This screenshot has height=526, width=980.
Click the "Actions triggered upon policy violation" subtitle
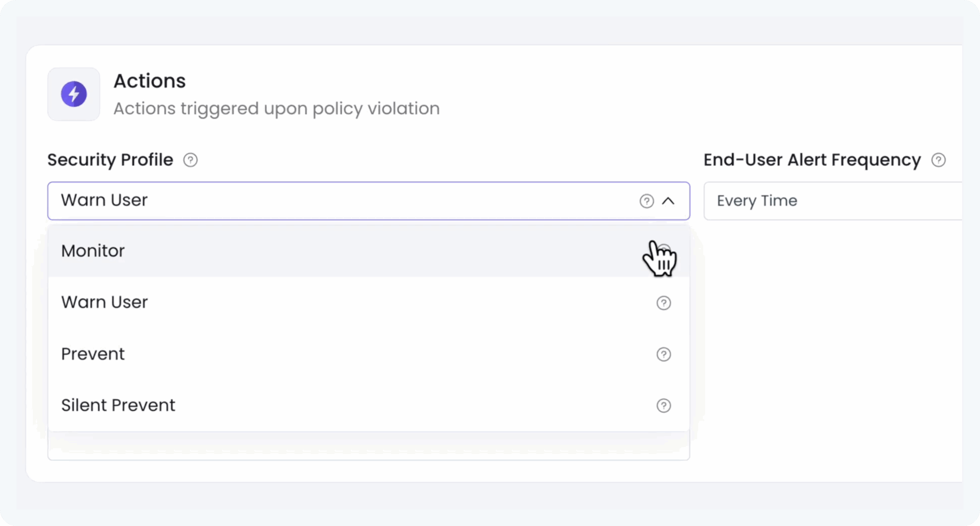[x=276, y=109]
